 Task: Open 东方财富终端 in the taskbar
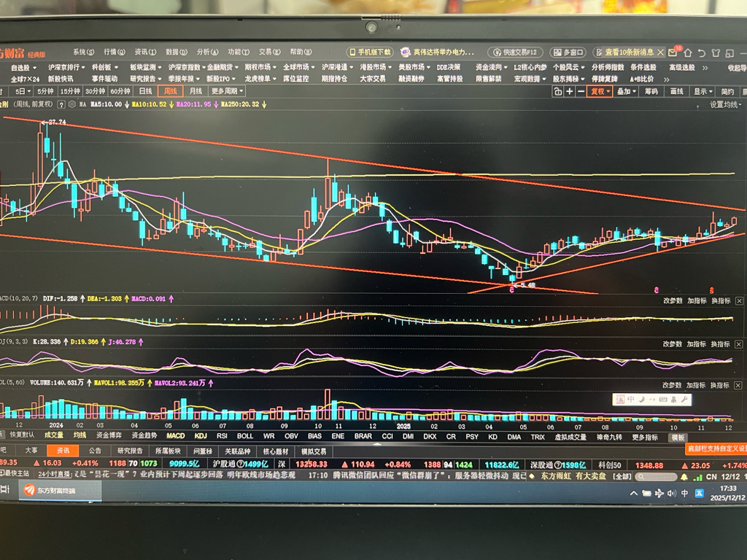(60, 490)
